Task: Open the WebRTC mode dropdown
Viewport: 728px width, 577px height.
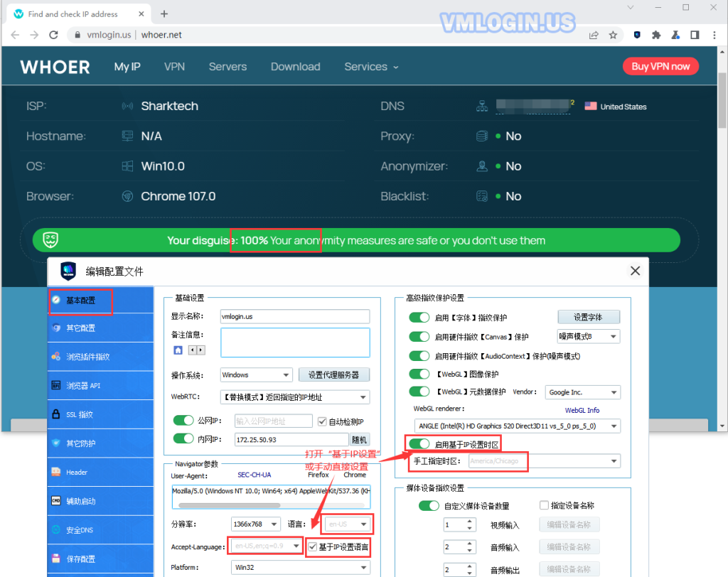Action: 295,397
